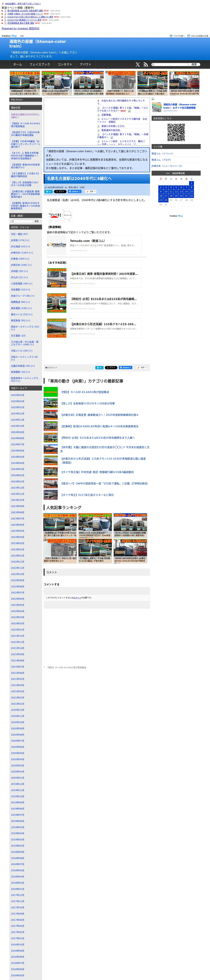The image size is (210, 980).
Task: Open the 2025年03月 monthly archive
Action: 17,395
